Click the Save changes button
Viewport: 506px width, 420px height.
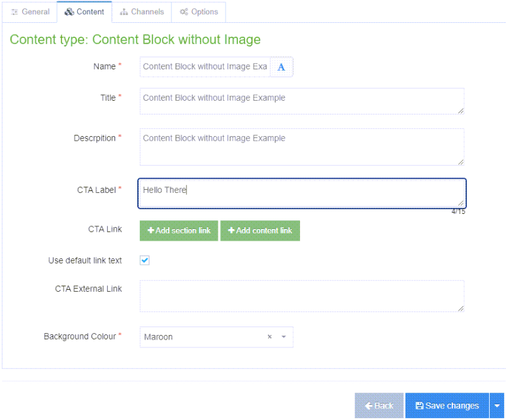pos(447,406)
